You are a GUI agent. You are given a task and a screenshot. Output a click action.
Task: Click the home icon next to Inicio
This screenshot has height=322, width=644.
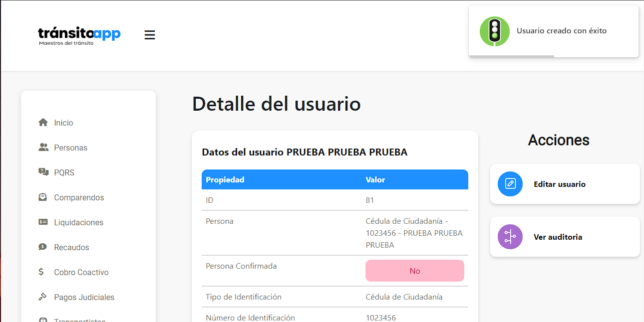(x=43, y=123)
